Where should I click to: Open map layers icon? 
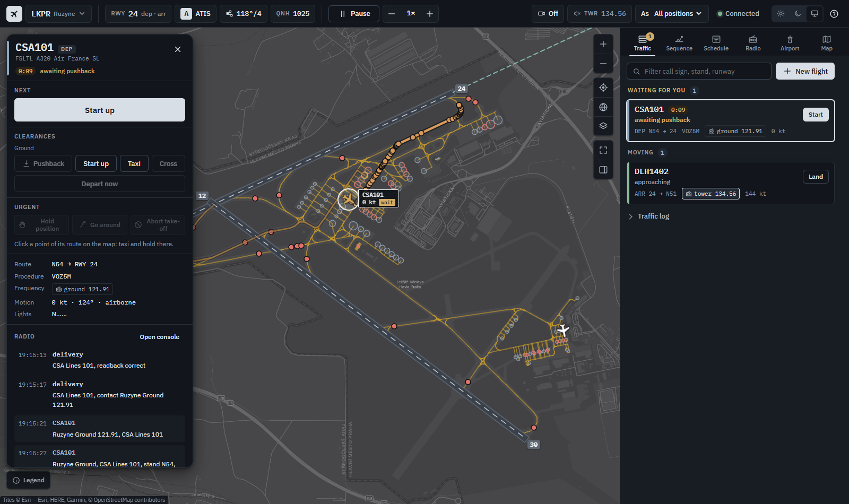coord(603,126)
